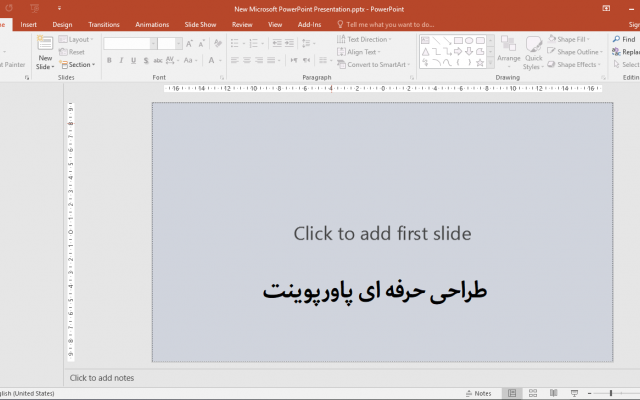Image resolution: width=640 pixels, height=400 pixels.
Task: Click Decrease List Level icon
Action: coord(277,43)
